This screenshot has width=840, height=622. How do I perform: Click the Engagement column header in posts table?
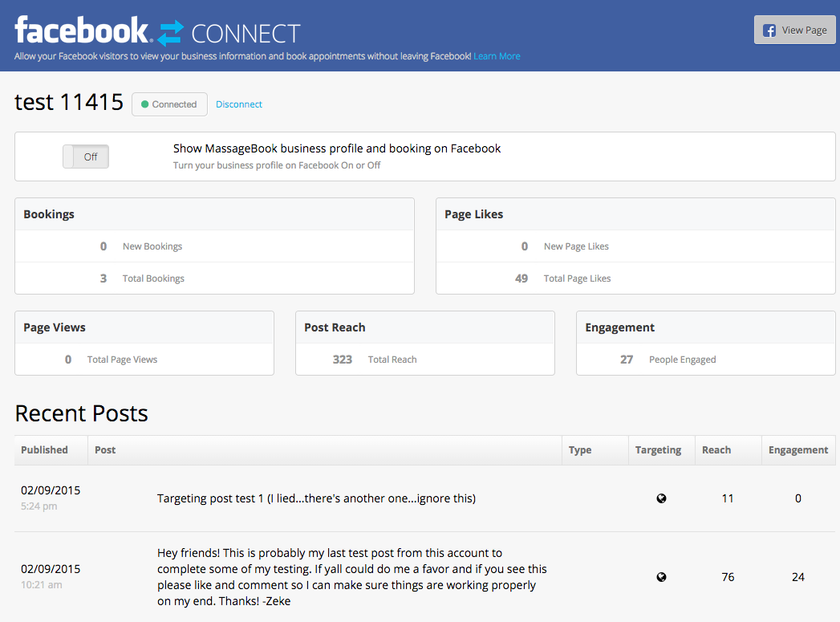[798, 450]
